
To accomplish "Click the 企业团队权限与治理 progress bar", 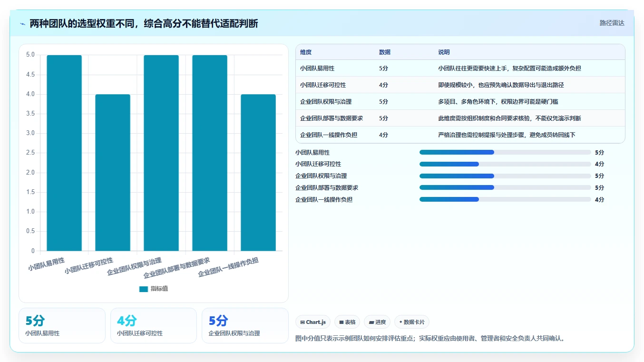I will point(505,176).
